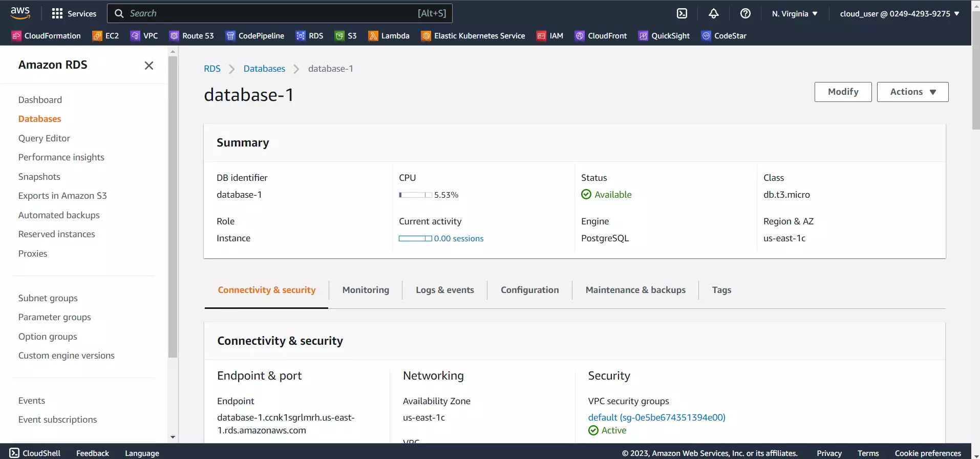Click Language in the footer
This screenshot has height=459, width=980.
pyautogui.click(x=142, y=453)
